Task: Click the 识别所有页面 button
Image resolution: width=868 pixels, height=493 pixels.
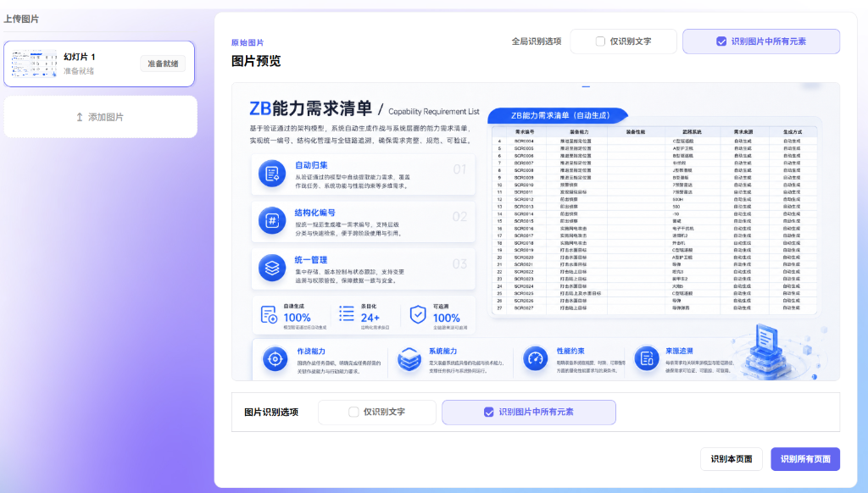Action: click(x=805, y=459)
